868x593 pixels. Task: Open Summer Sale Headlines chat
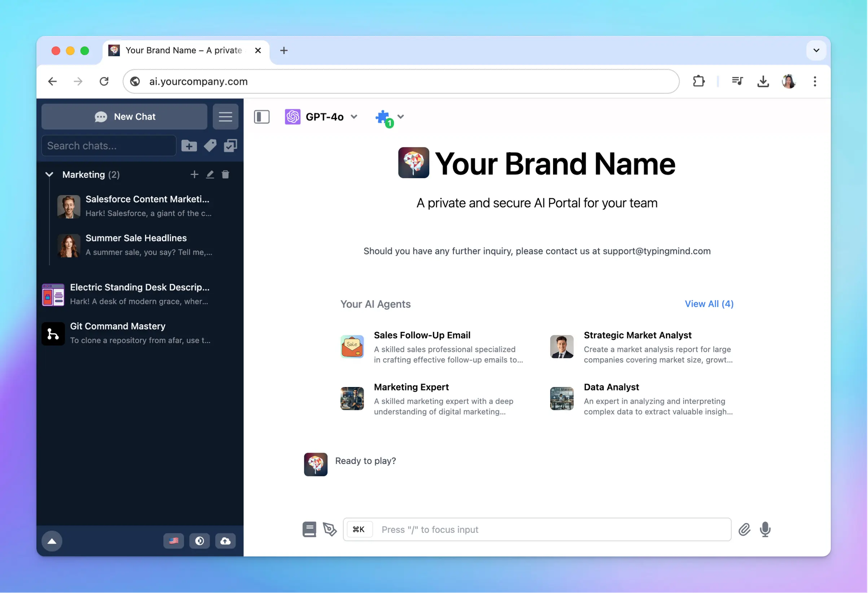tap(140, 245)
